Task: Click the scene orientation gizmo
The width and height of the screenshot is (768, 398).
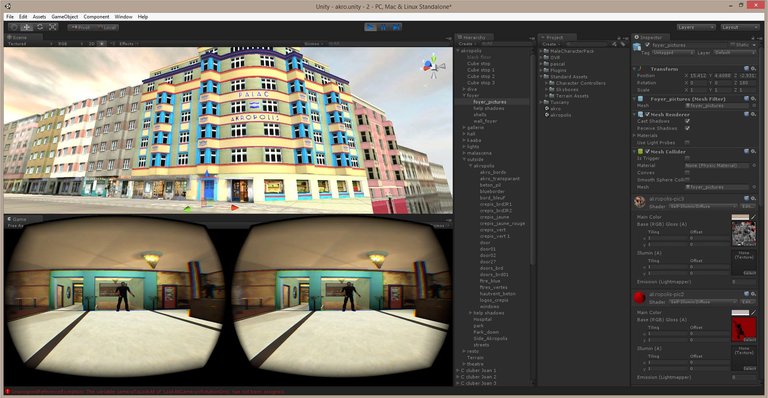Action: [x=433, y=67]
